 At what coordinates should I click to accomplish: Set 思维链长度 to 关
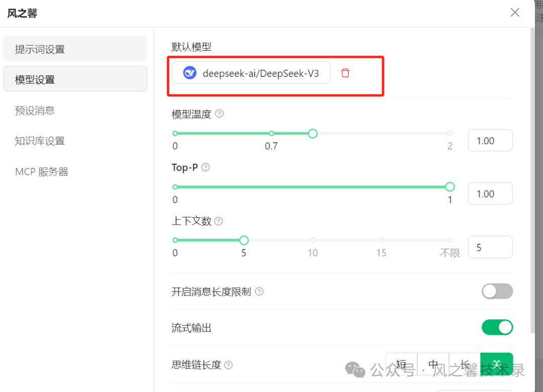pyautogui.click(x=497, y=364)
